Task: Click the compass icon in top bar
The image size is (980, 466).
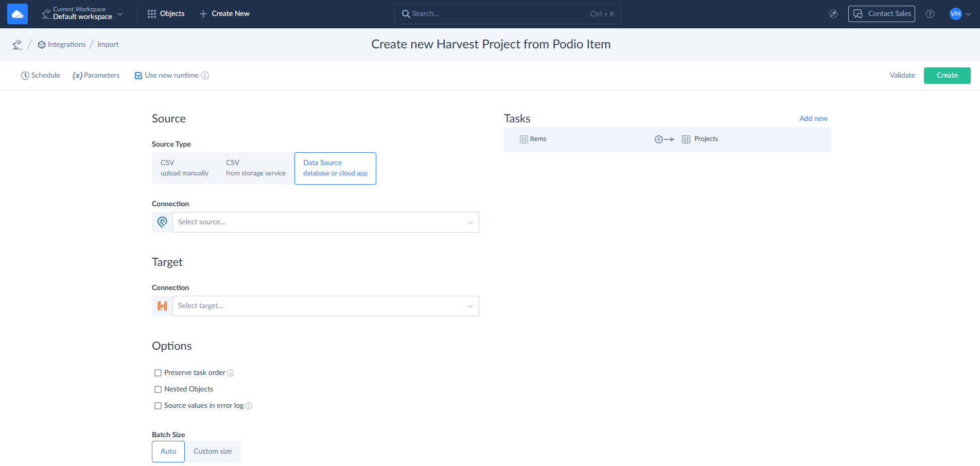Action: click(833, 14)
